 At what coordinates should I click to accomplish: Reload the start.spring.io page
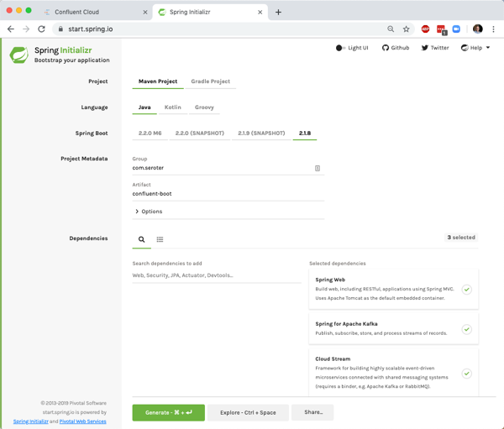(41, 29)
